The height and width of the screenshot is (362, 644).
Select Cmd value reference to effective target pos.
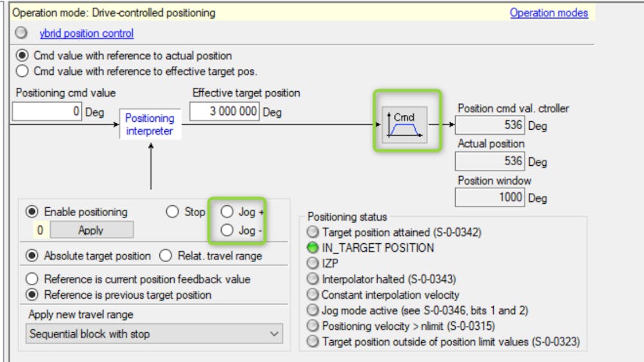(23, 71)
